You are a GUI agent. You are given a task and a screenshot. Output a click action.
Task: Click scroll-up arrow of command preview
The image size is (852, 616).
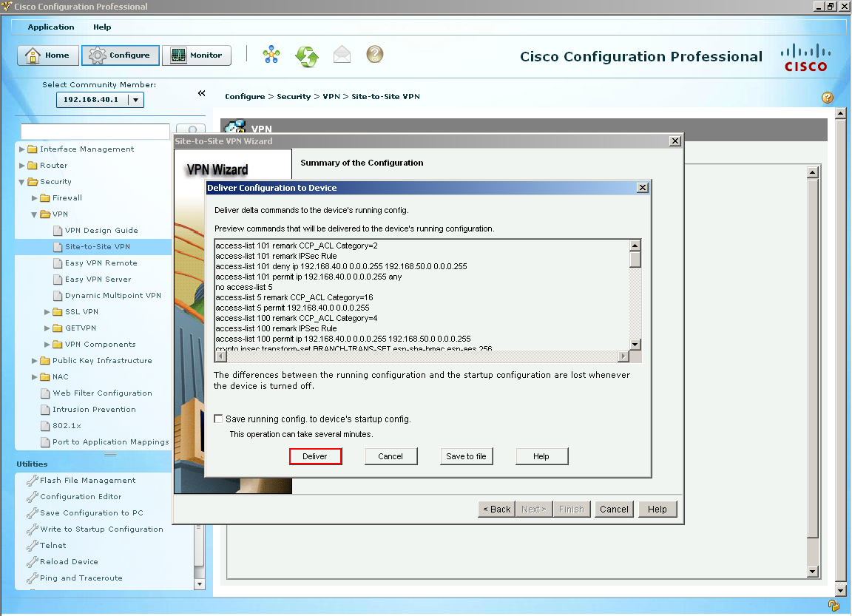coord(635,246)
